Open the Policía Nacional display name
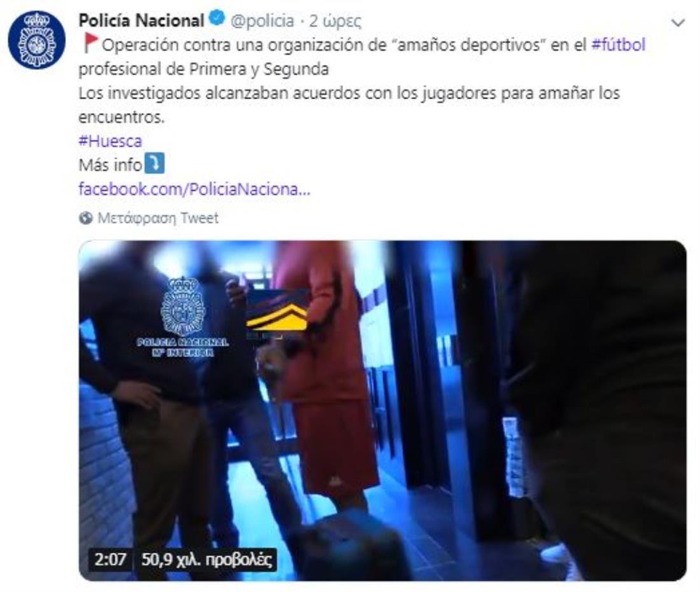 click(x=141, y=20)
